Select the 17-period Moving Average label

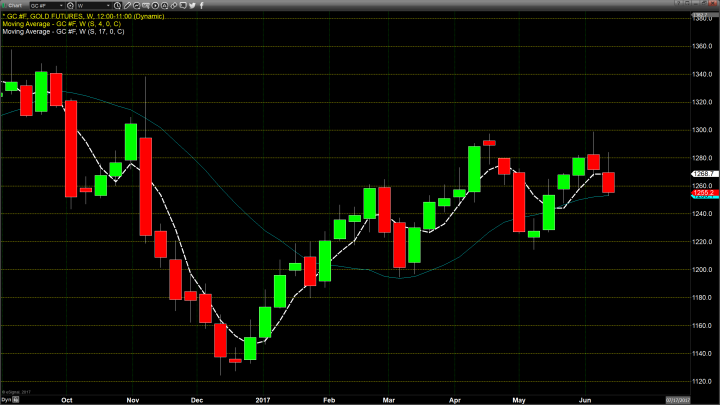tap(62, 32)
